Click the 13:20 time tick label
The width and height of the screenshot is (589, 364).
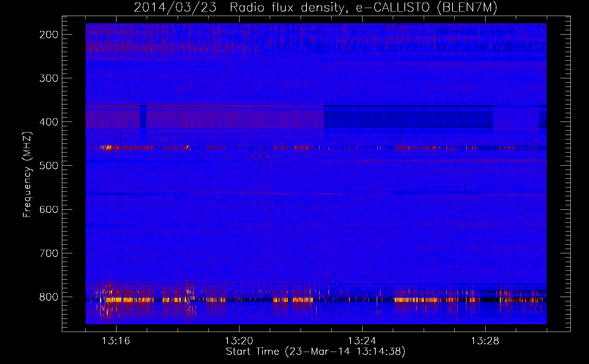coord(239,341)
